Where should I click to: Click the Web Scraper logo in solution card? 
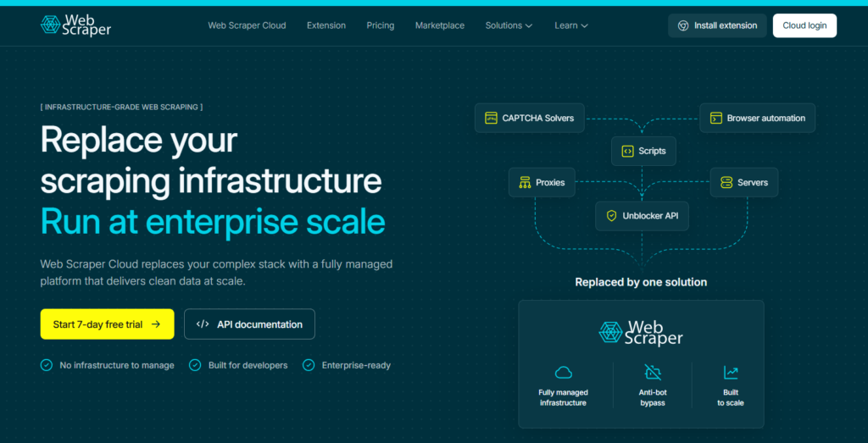click(x=641, y=333)
